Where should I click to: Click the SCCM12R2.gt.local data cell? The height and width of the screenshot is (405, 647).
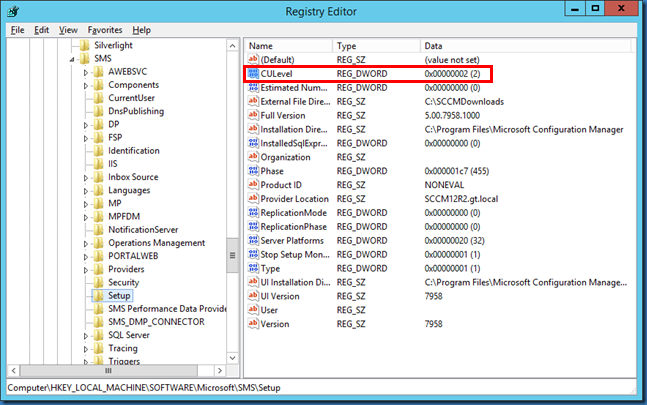[x=461, y=199]
